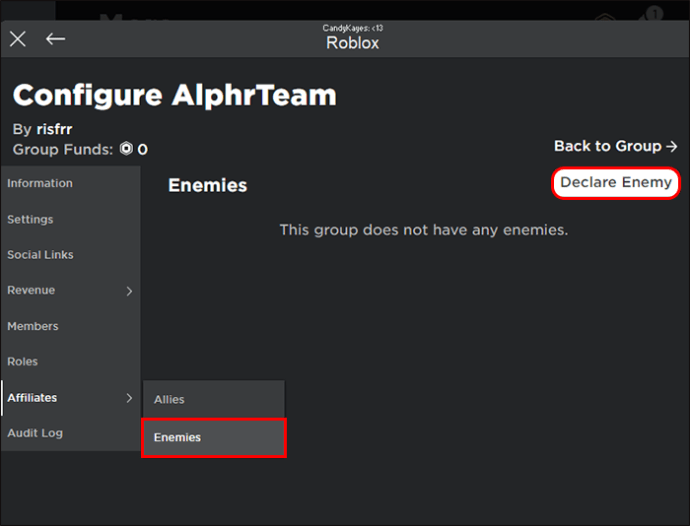Close the Roblox window with the X icon
This screenshot has width=690, height=526.
point(18,39)
